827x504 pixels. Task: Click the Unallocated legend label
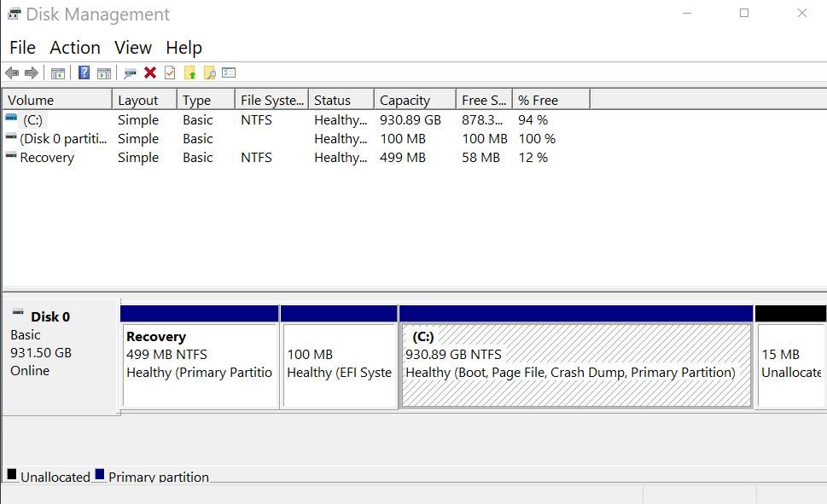pos(55,477)
